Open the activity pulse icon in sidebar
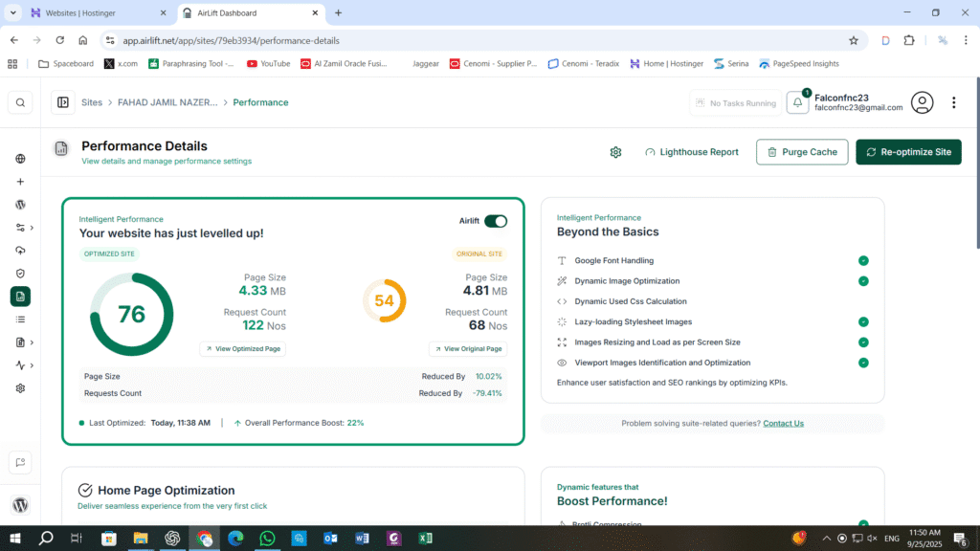The height and width of the screenshot is (551, 980). [x=20, y=365]
